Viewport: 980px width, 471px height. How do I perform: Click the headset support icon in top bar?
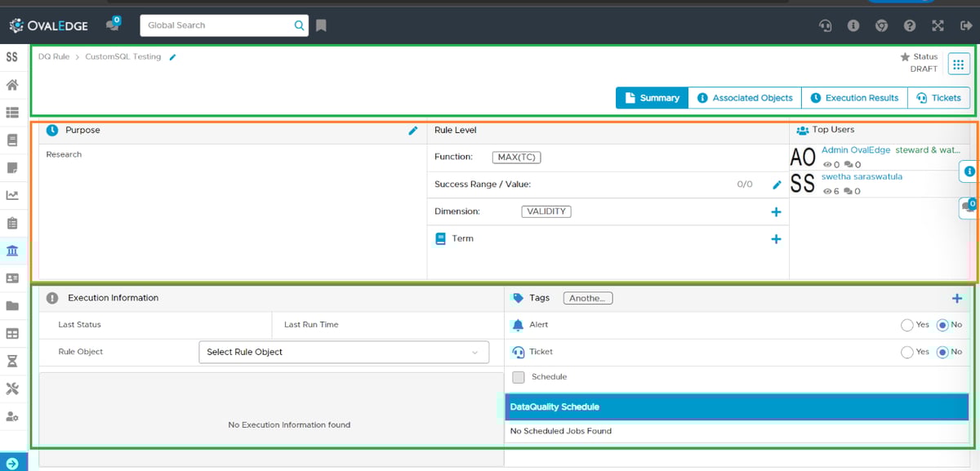point(825,25)
